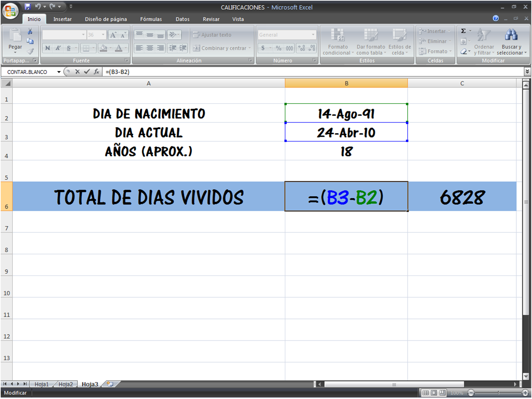
Task: Switch to Page Layout view button
Action: click(x=434, y=393)
